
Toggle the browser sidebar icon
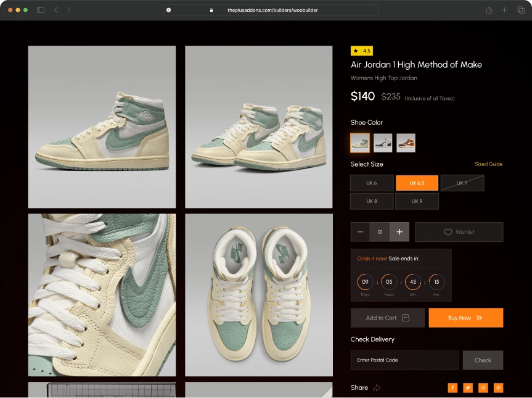click(40, 10)
